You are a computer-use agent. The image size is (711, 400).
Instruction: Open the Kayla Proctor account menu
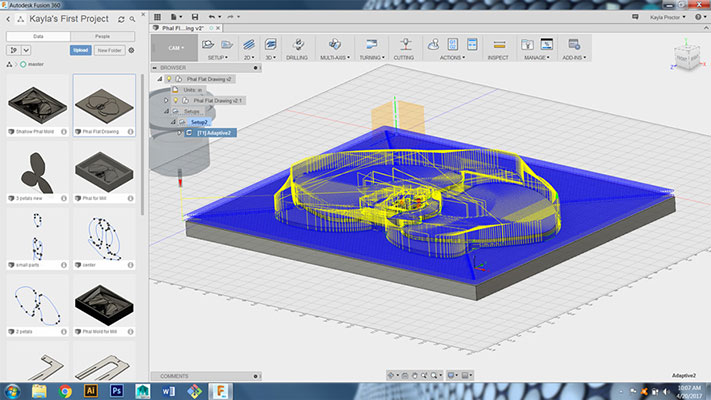click(667, 17)
